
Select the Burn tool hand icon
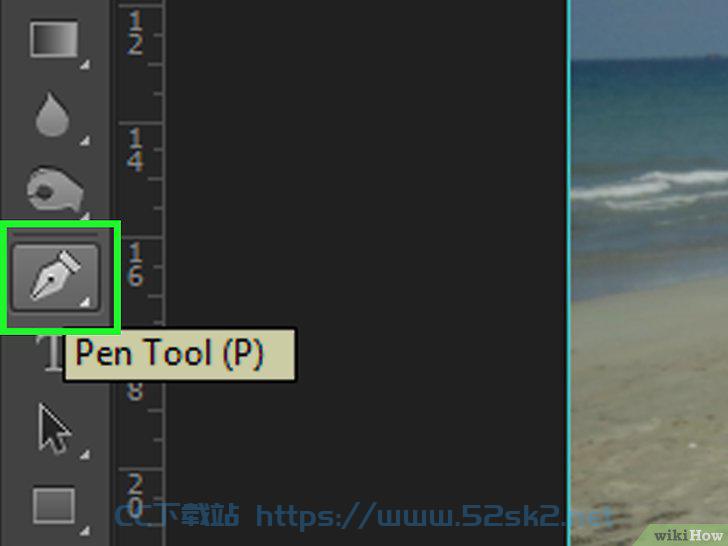coord(55,188)
